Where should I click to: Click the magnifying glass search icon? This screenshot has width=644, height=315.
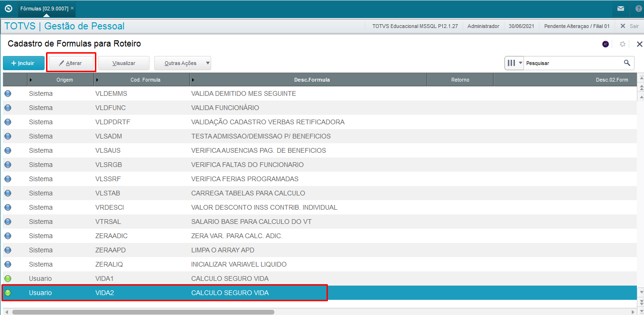627,63
